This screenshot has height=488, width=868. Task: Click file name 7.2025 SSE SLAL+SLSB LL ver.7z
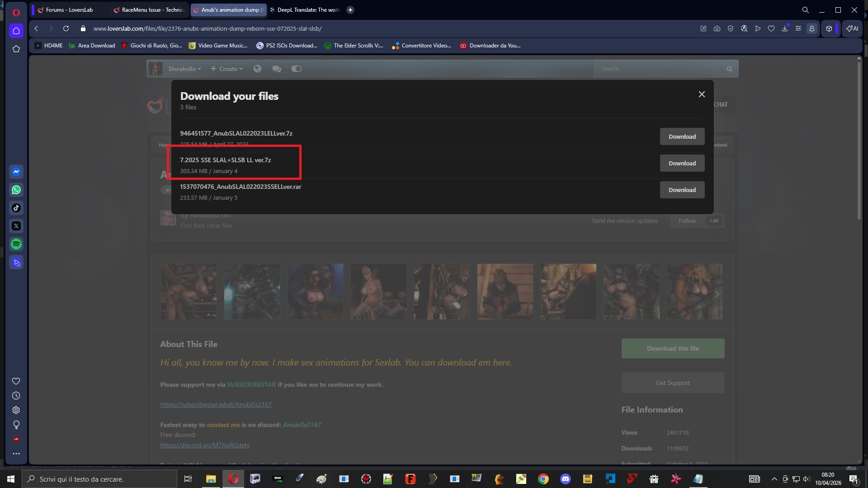pos(226,160)
